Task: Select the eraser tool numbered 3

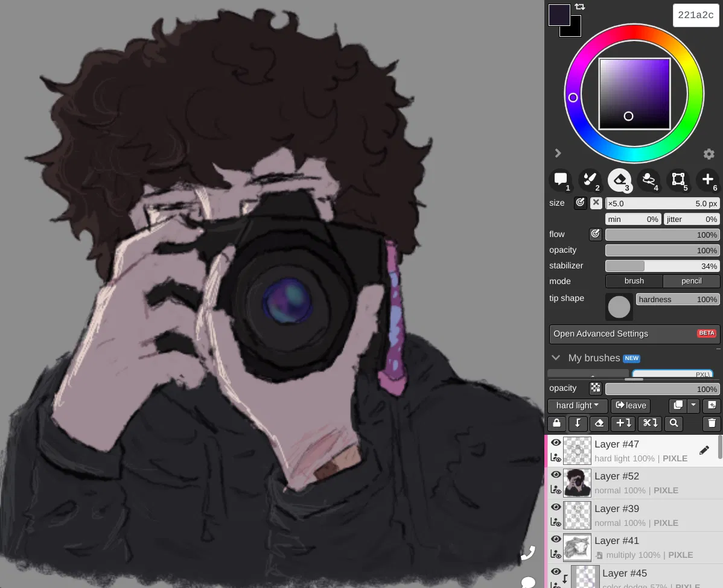Action: (619, 180)
